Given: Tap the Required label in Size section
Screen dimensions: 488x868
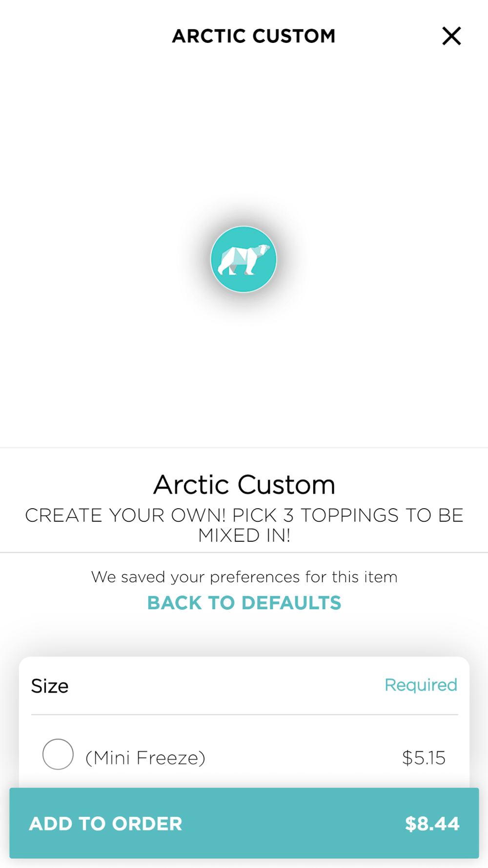Looking at the screenshot, I should tap(421, 685).
